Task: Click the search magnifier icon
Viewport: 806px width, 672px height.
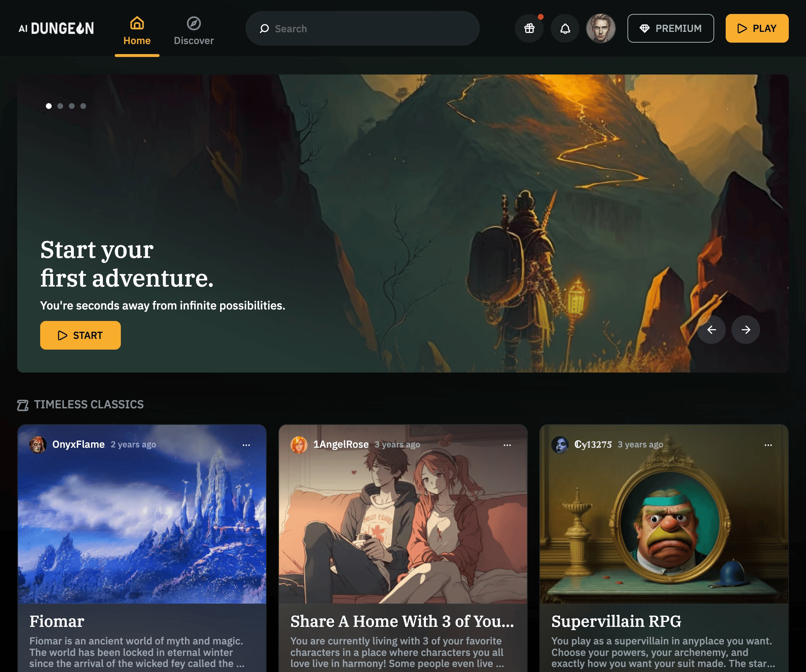Action: pyautogui.click(x=265, y=28)
